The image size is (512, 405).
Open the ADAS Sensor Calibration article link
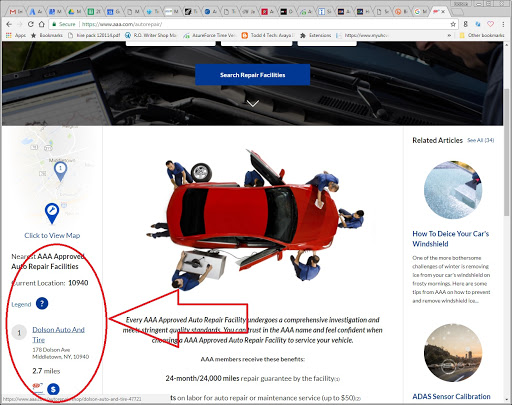[x=451, y=396]
